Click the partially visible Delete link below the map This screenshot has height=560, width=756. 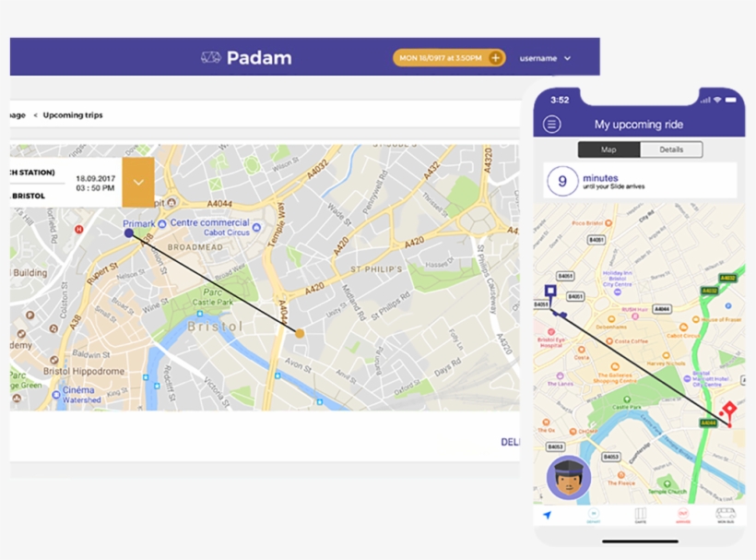[510, 442]
